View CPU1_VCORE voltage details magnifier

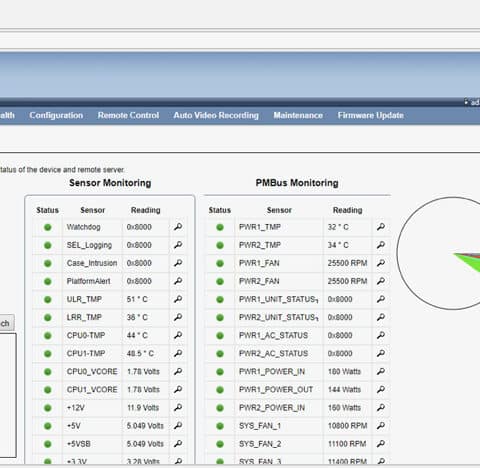(178, 389)
